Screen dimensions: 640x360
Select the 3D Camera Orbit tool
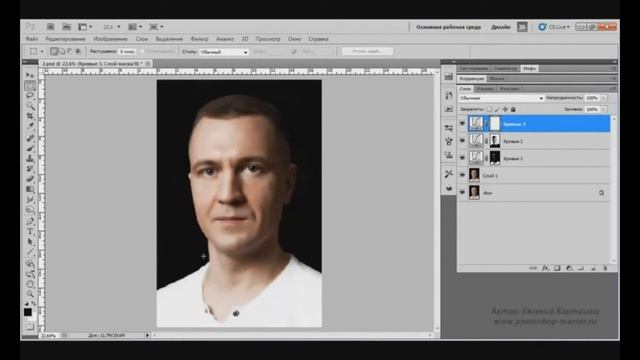(x=30, y=274)
